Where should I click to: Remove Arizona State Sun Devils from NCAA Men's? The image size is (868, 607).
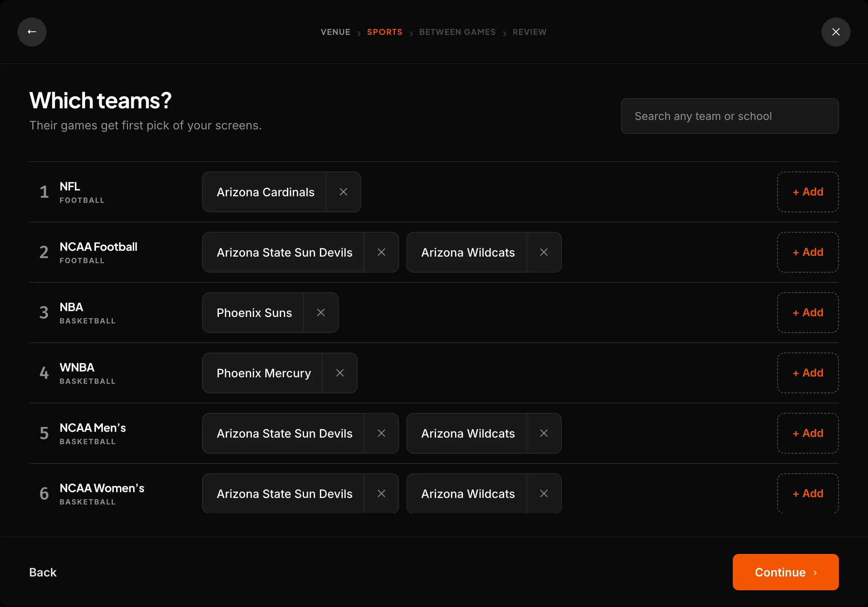click(381, 433)
